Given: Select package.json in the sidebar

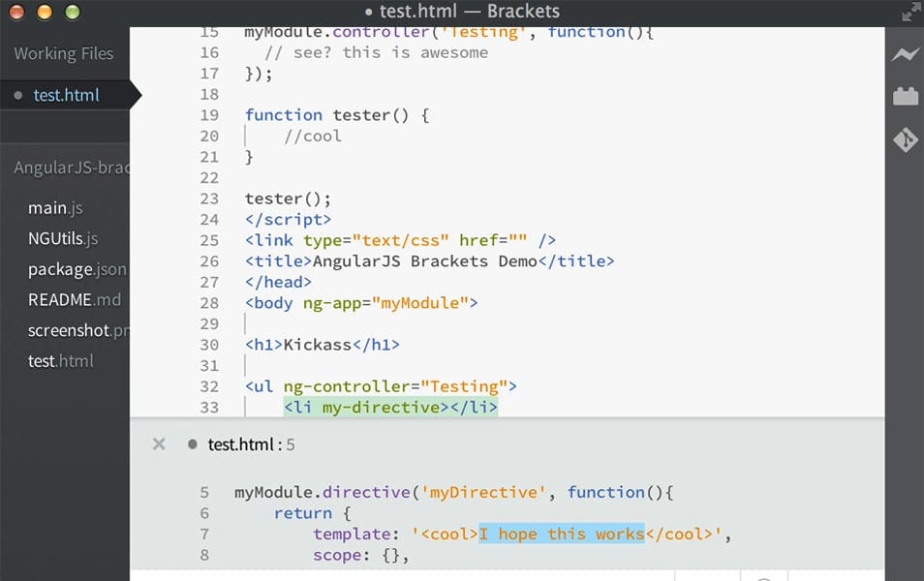Looking at the screenshot, I should click(77, 269).
